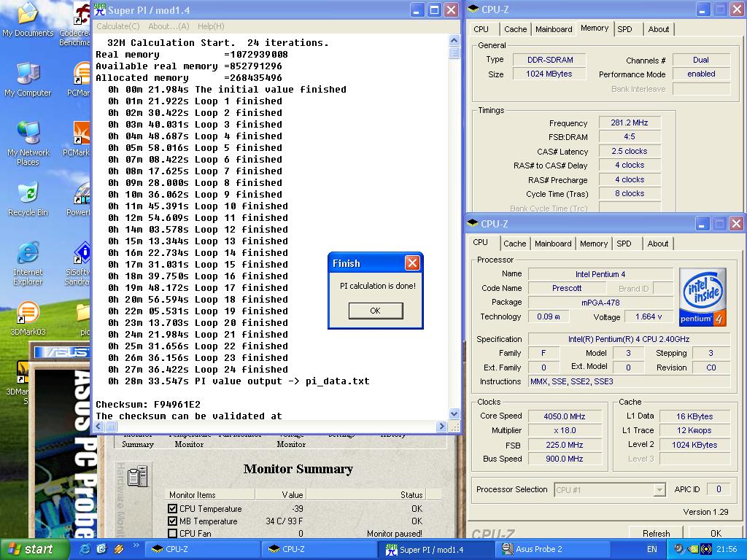Click Asus Probe hardware monitor icon

[138, 475]
